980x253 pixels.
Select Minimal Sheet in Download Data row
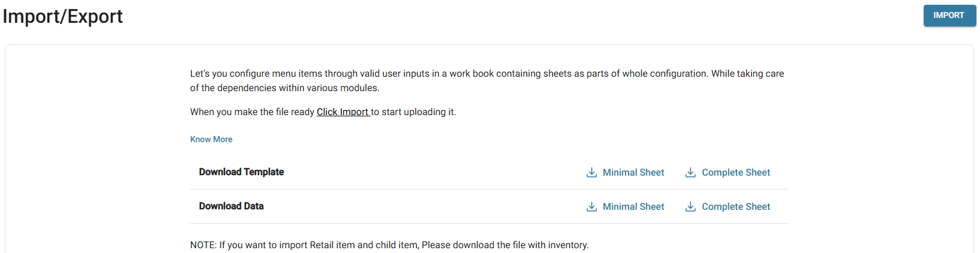633,207
